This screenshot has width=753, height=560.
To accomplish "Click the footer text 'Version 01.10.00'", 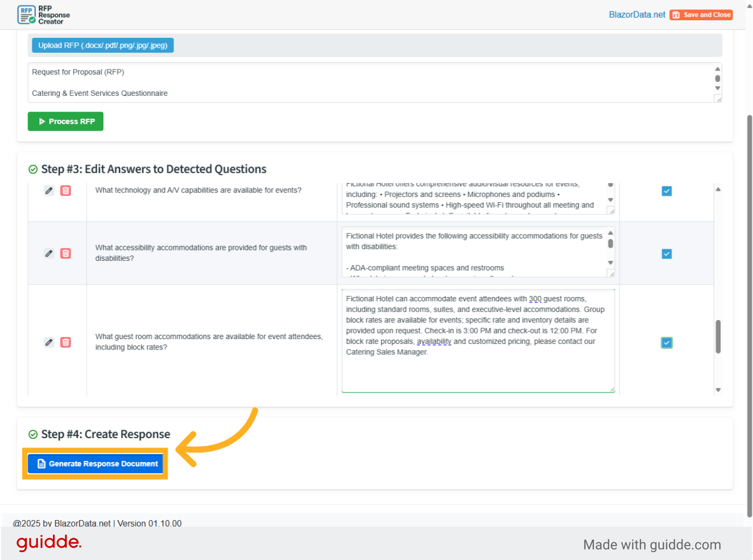I will click(149, 523).
